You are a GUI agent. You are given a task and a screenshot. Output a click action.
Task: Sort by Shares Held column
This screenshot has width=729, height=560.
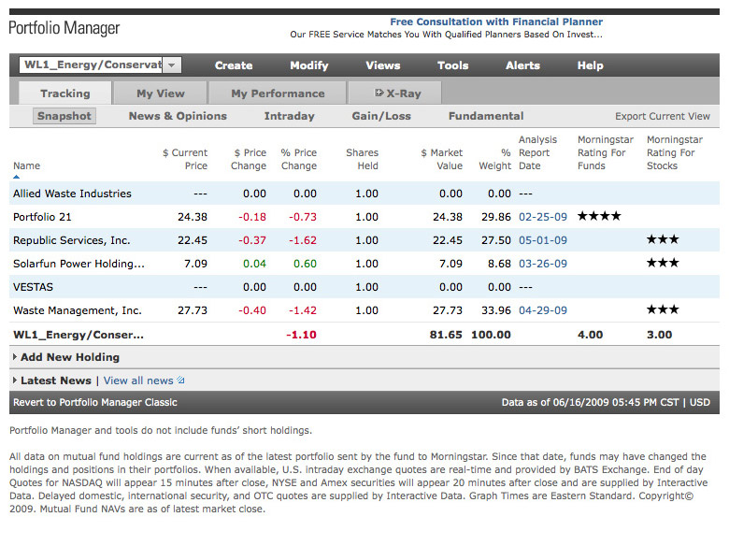[363, 160]
